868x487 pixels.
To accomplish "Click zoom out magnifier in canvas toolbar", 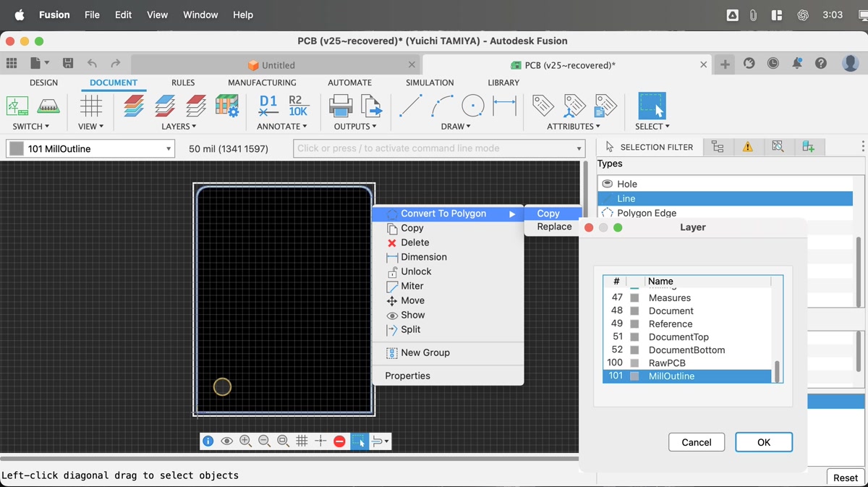I will 265,441.
